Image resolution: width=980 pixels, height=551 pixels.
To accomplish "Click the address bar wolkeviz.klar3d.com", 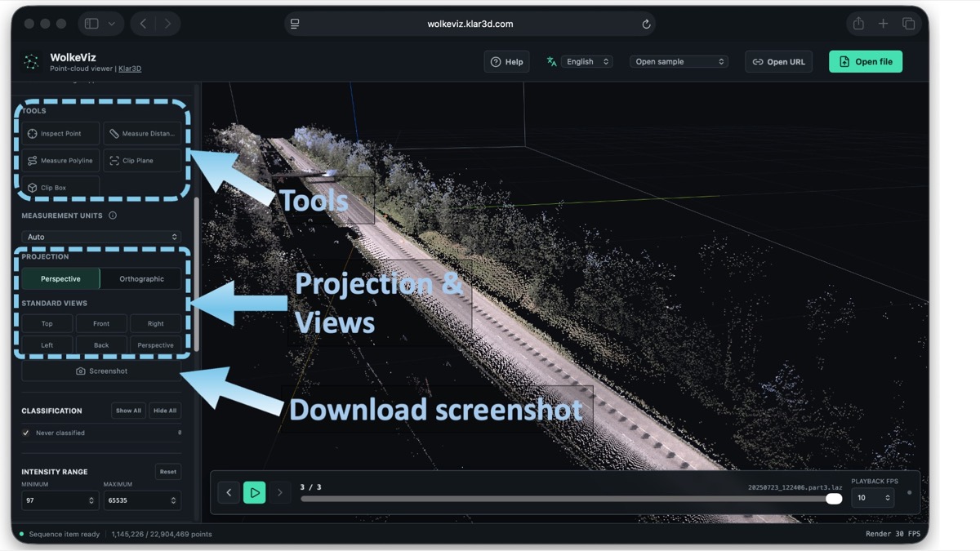I will pos(470,24).
